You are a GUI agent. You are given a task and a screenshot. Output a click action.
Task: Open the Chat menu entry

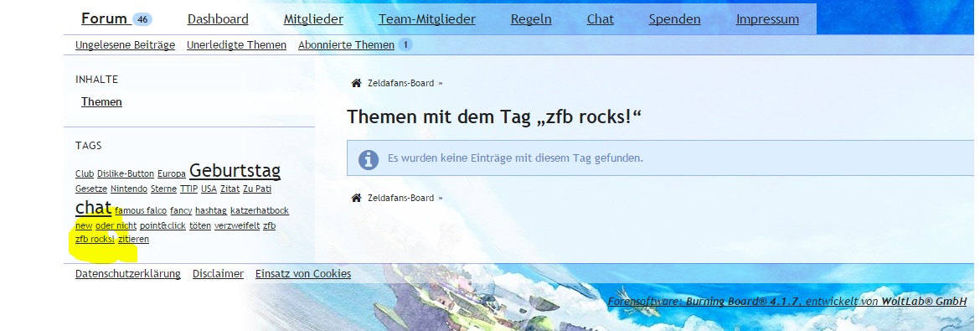(x=600, y=19)
